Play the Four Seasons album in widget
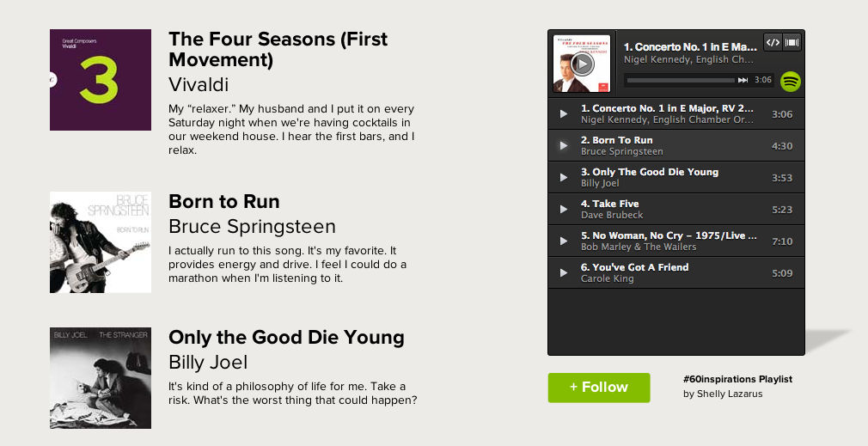The image size is (868, 446). [582, 63]
